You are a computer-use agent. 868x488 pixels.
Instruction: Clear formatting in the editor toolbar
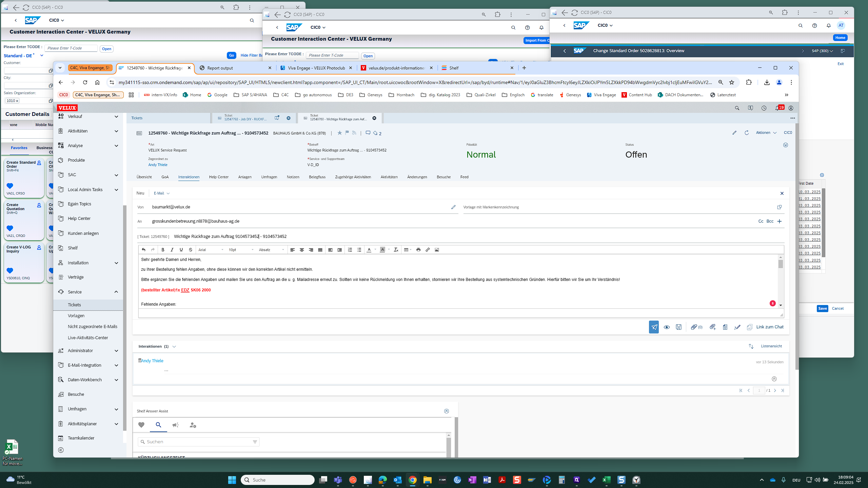[x=396, y=250]
